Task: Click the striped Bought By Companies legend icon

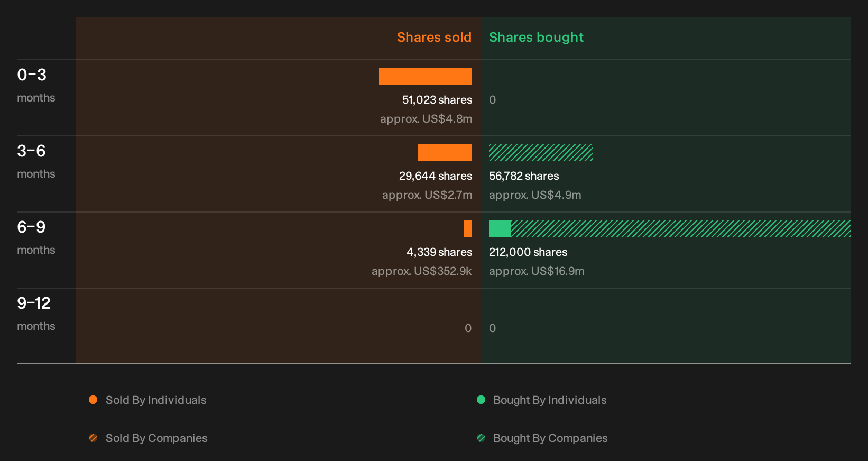Action: tap(481, 438)
